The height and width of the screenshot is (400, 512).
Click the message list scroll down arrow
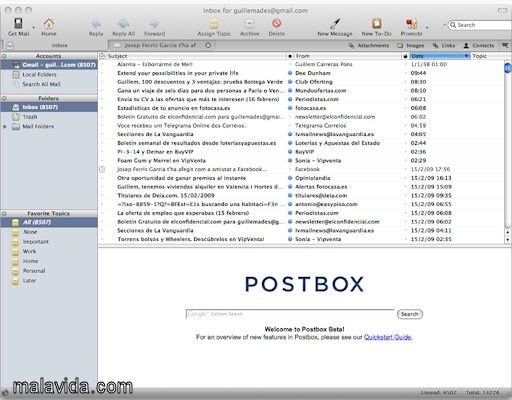(508, 239)
